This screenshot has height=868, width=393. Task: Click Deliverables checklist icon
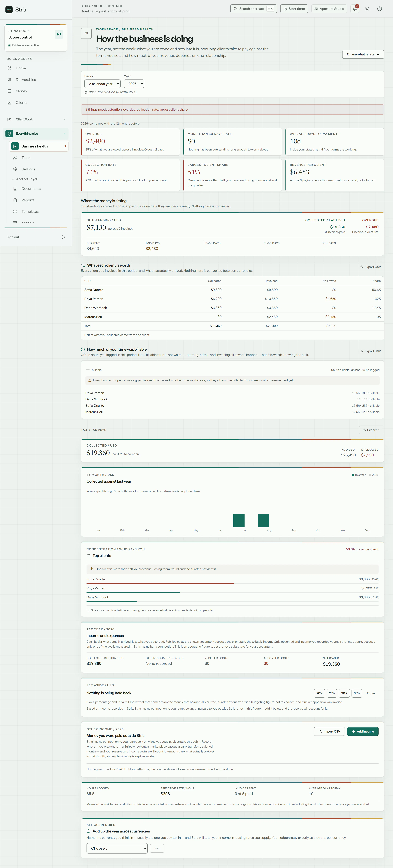9,79
